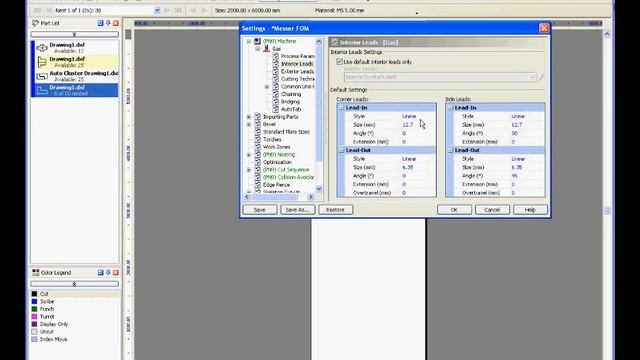Image resolution: width=640 pixels, height=360 pixels.
Task: Click Save in the Settings dialog
Action: [260, 210]
